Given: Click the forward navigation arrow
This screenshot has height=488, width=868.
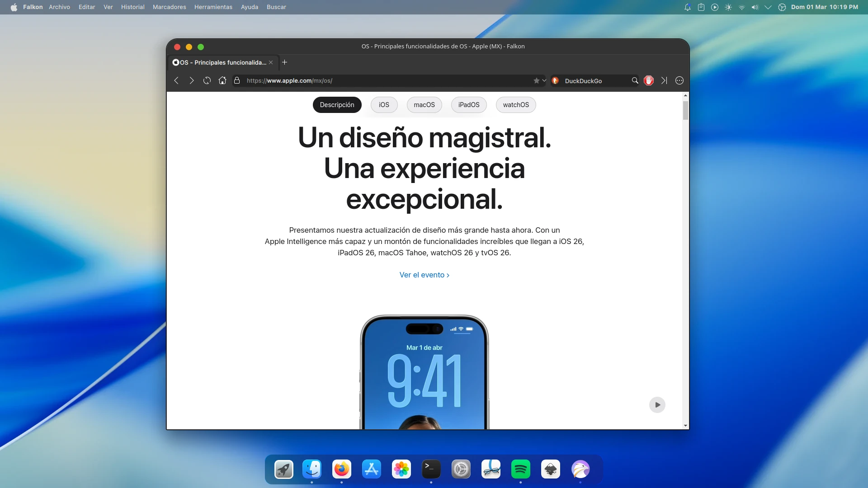Looking at the screenshot, I should click(192, 80).
